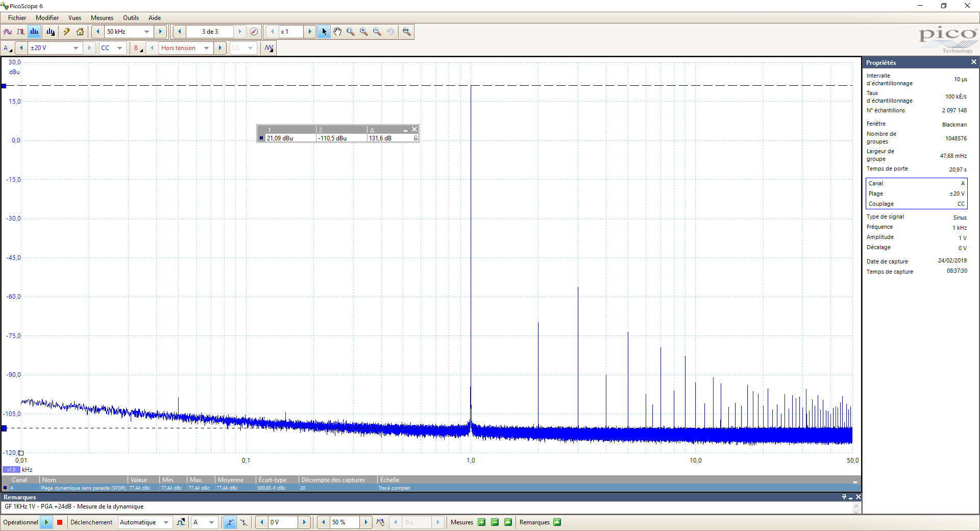Image resolution: width=980 pixels, height=531 pixels.
Task: Open the Vues menu
Action: [x=75, y=18]
